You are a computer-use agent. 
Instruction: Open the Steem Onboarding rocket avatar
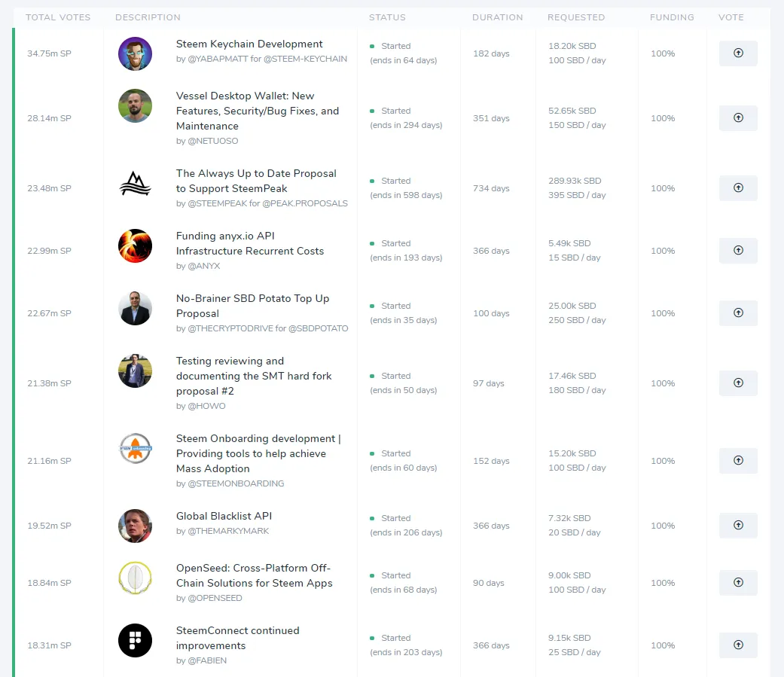[135, 448]
